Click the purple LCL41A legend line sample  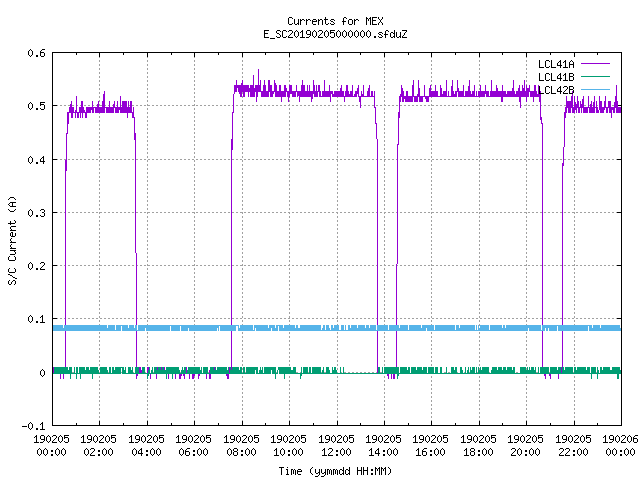(x=595, y=64)
